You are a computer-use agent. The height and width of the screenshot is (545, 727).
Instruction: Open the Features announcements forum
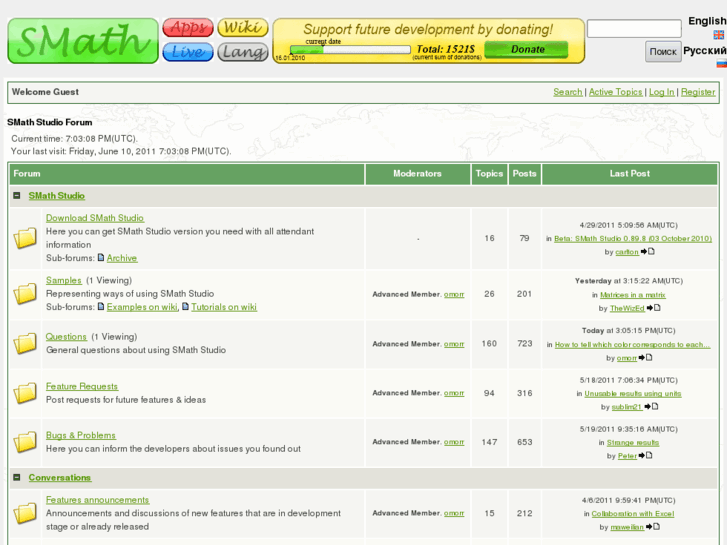(x=97, y=500)
